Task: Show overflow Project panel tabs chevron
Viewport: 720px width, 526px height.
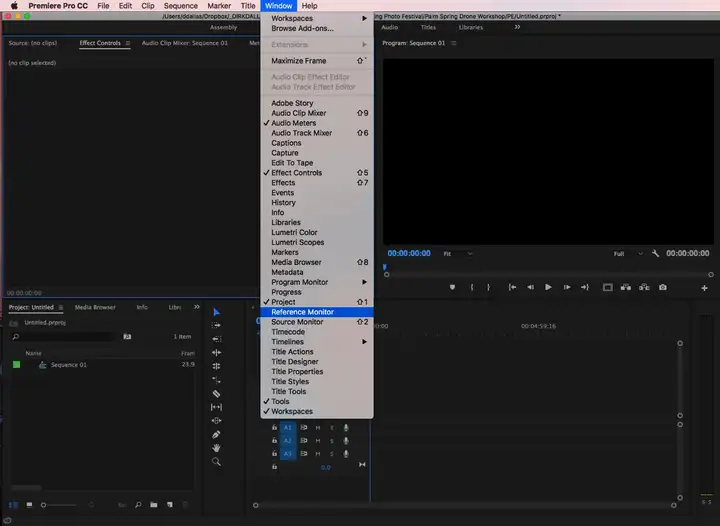Action: pos(197,307)
